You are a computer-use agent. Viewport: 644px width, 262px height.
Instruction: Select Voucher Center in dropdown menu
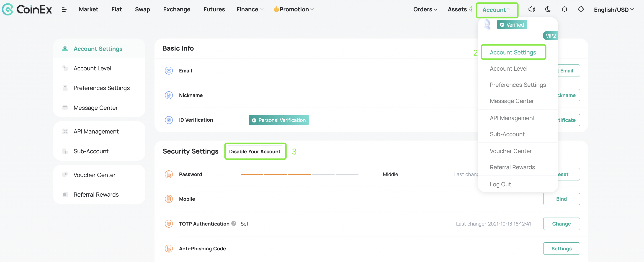[x=510, y=151]
